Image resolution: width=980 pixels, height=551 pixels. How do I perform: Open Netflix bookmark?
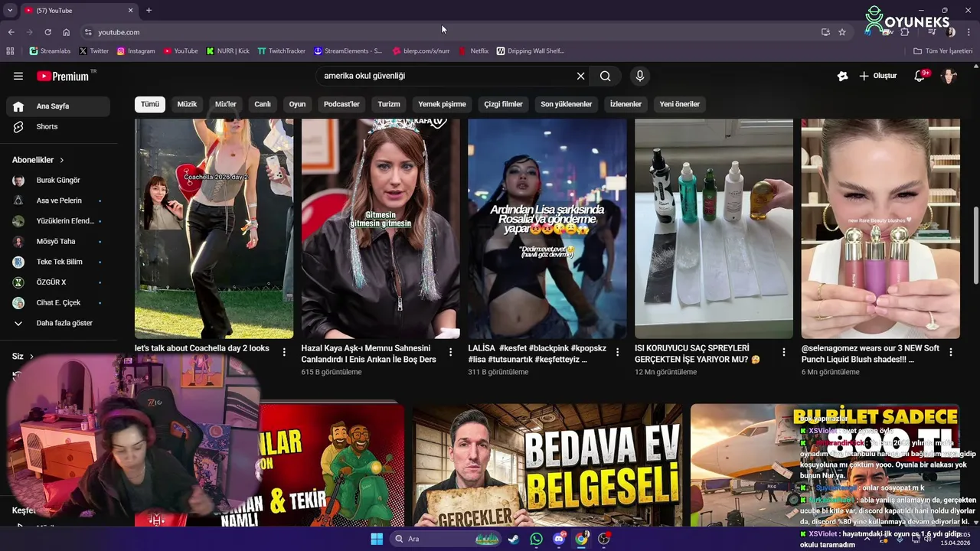473,51
